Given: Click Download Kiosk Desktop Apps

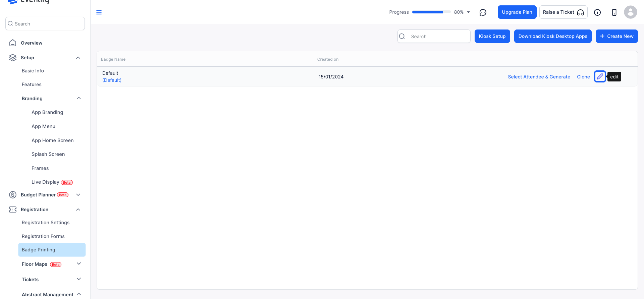Looking at the screenshot, I should (x=553, y=36).
